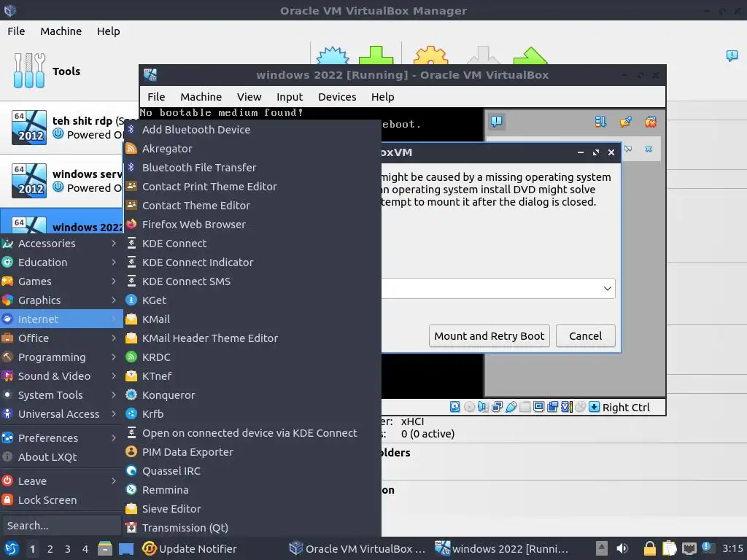Expand the System Tools category
Viewport: 747px width, 560px height.
pos(61,394)
